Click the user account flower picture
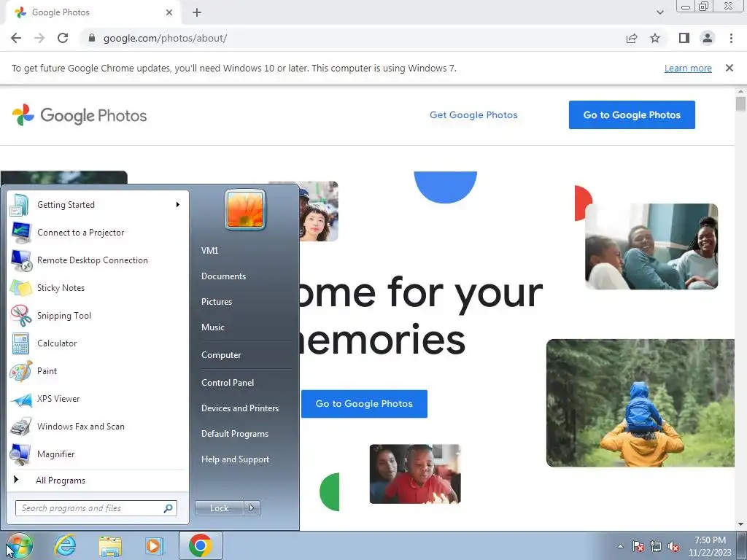This screenshot has height=560, width=747. (245, 209)
